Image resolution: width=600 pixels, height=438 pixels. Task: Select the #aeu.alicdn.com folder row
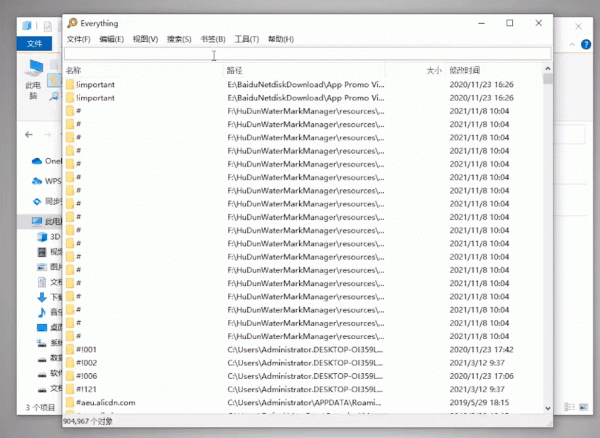pos(303,402)
